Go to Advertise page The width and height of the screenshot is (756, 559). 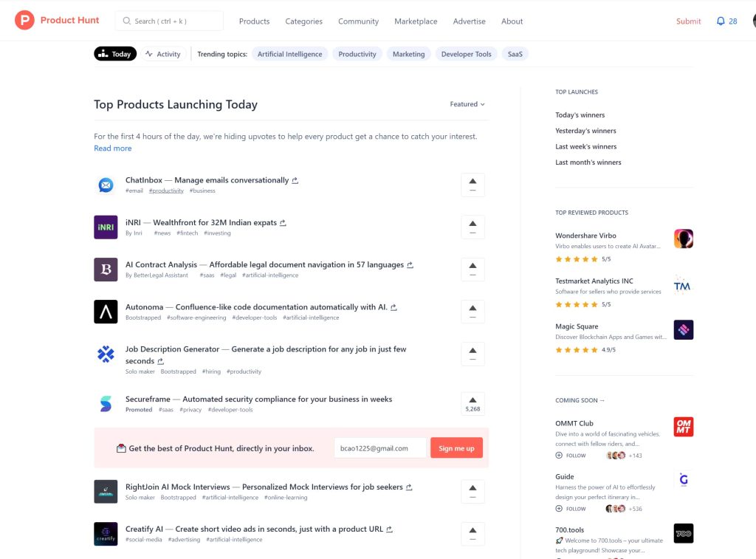coord(469,21)
